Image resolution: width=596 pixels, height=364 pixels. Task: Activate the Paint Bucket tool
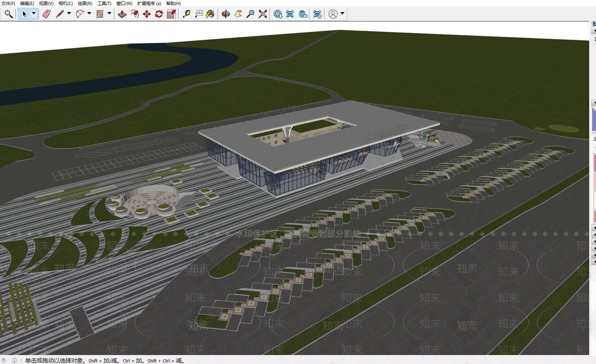tap(210, 14)
